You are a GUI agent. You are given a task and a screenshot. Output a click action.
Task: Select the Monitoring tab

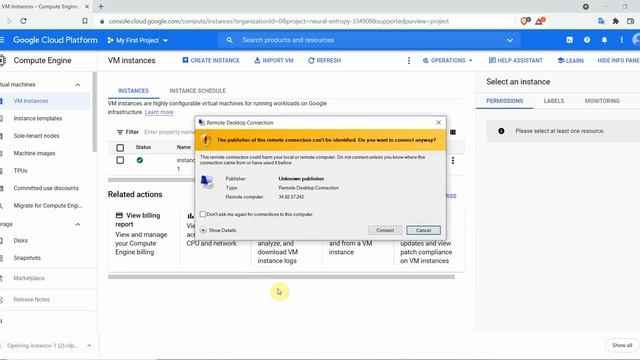pyautogui.click(x=602, y=101)
